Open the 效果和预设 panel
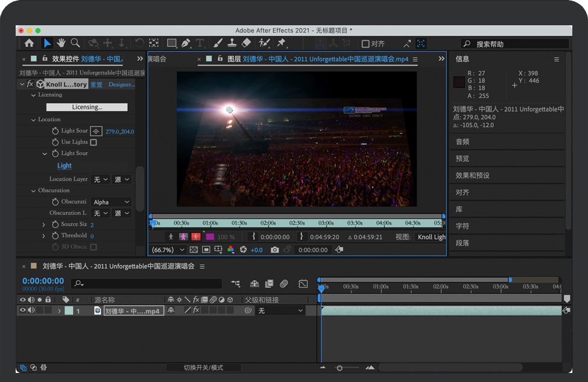 click(x=473, y=175)
